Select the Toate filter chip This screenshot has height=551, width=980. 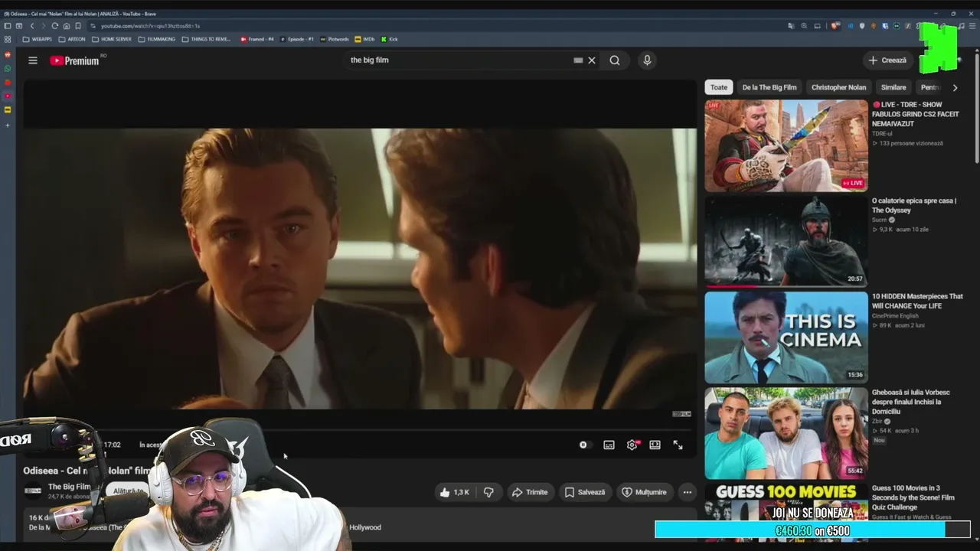(x=718, y=87)
